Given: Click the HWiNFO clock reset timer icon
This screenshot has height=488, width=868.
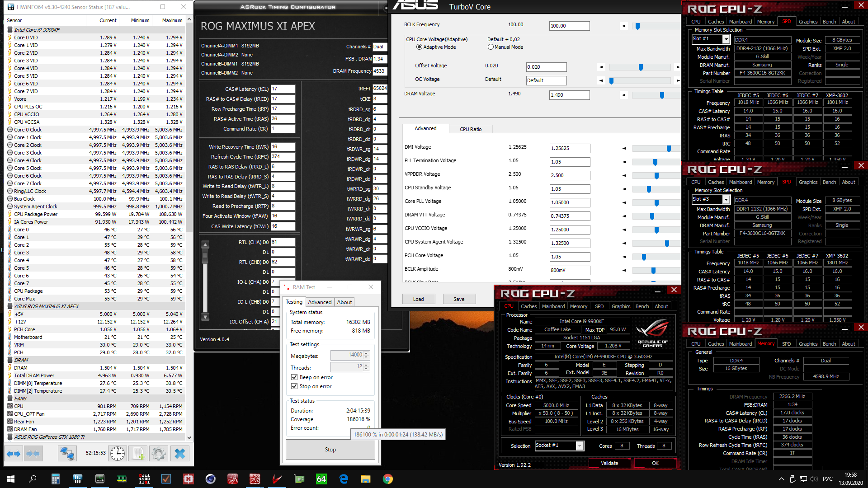Looking at the screenshot, I should [x=118, y=453].
